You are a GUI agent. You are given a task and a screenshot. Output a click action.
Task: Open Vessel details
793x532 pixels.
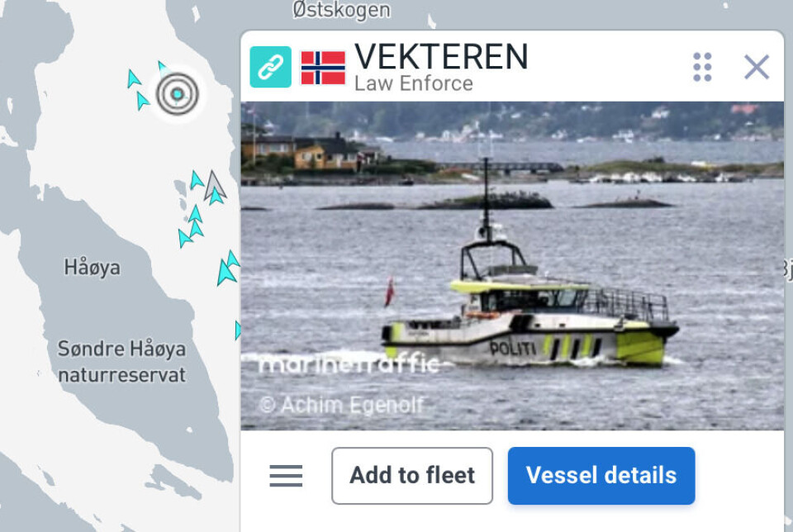pyautogui.click(x=601, y=476)
